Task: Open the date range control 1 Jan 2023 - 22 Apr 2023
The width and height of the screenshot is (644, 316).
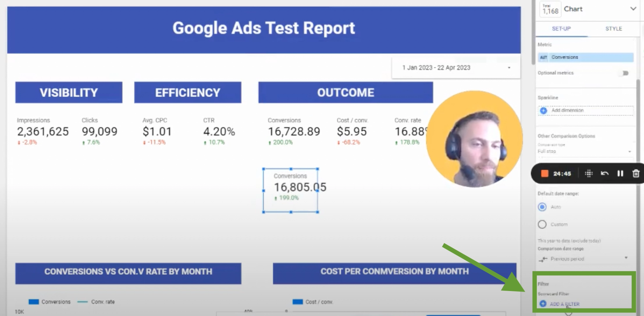Action: [x=456, y=68]
